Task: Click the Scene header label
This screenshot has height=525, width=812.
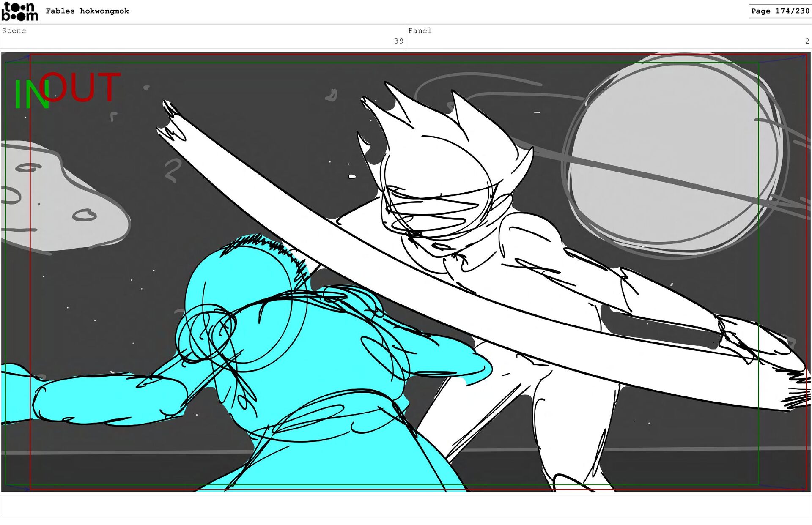Action: click(x=14, y=30)
